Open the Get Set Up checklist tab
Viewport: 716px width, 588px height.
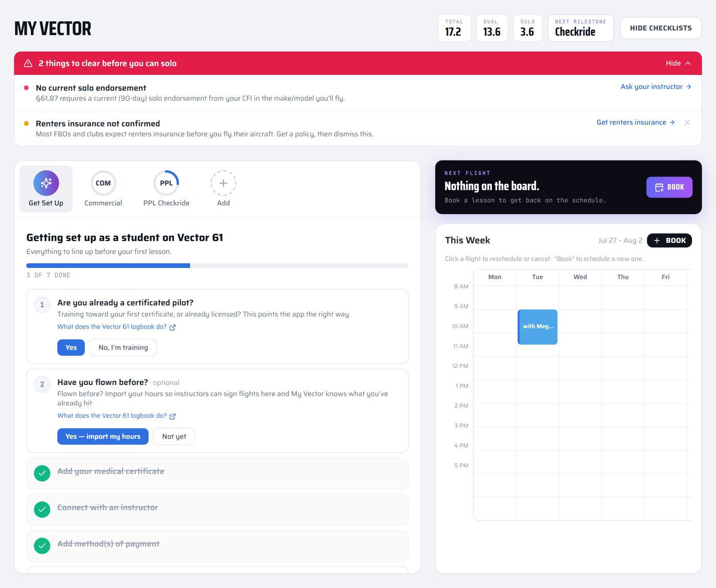[x=46, y=189]
